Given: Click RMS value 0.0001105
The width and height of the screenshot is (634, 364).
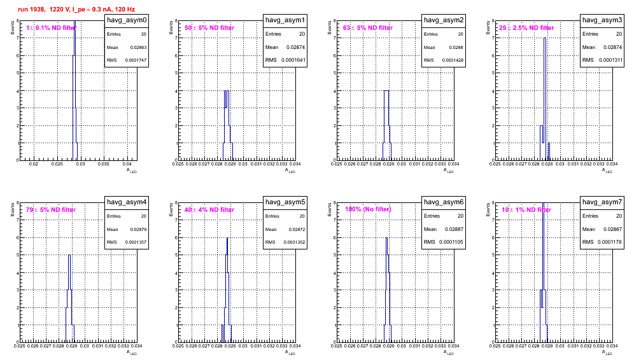Looking at the screenshot, I should [451, 242].
